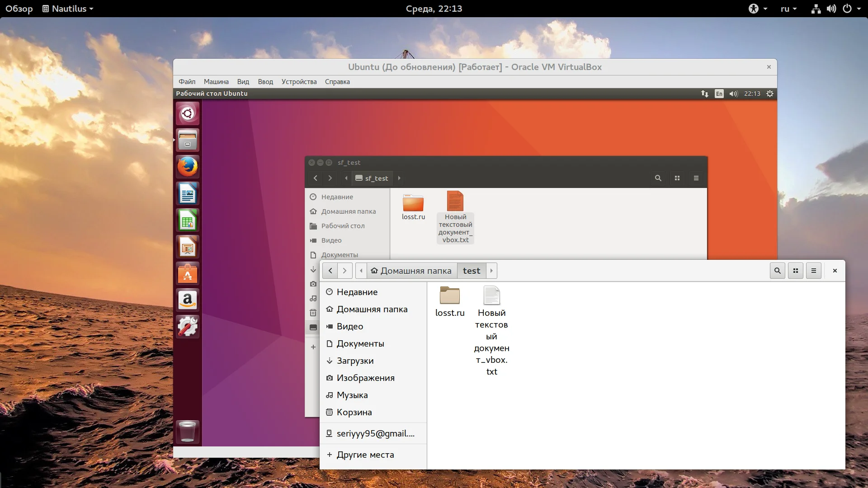868x488 pixels.
Task: Click search icon in test folder window
Action: pyautogui.click(x=777, y=271)
